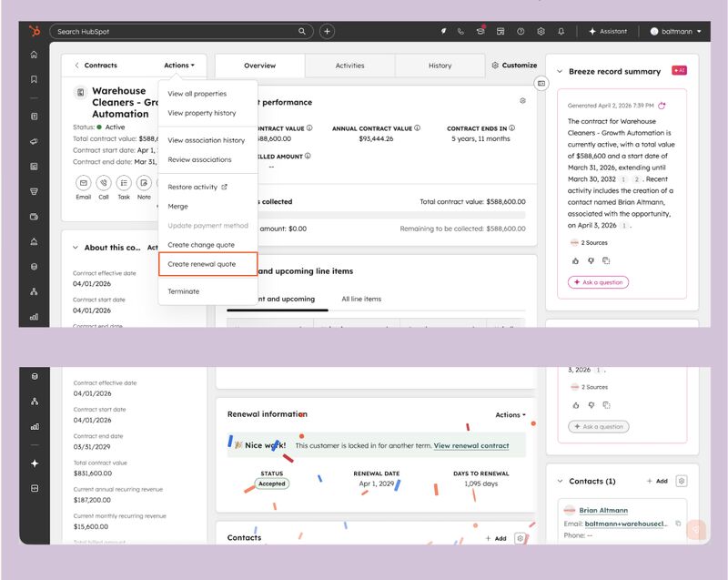Open the notifications bell icon

(x=561, y=31)
